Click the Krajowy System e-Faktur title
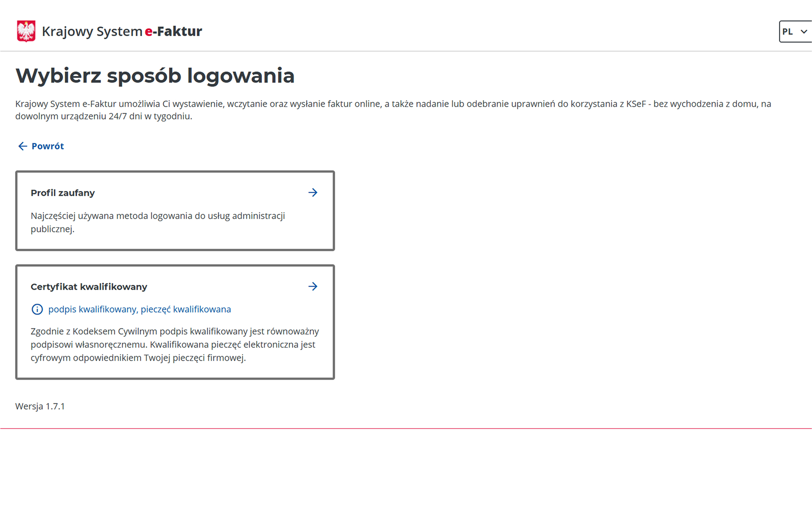This screenshot has width=812, height=511. click(x=122, y=31)
